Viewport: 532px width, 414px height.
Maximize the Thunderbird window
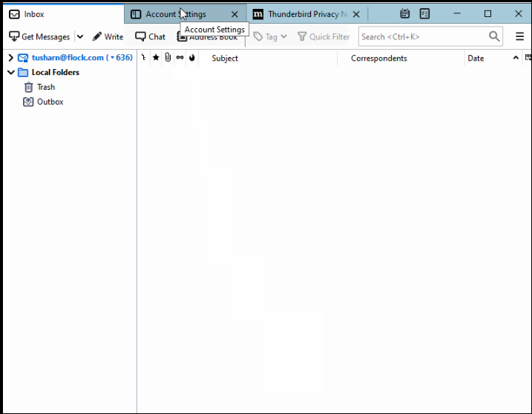tap(487, 13)
